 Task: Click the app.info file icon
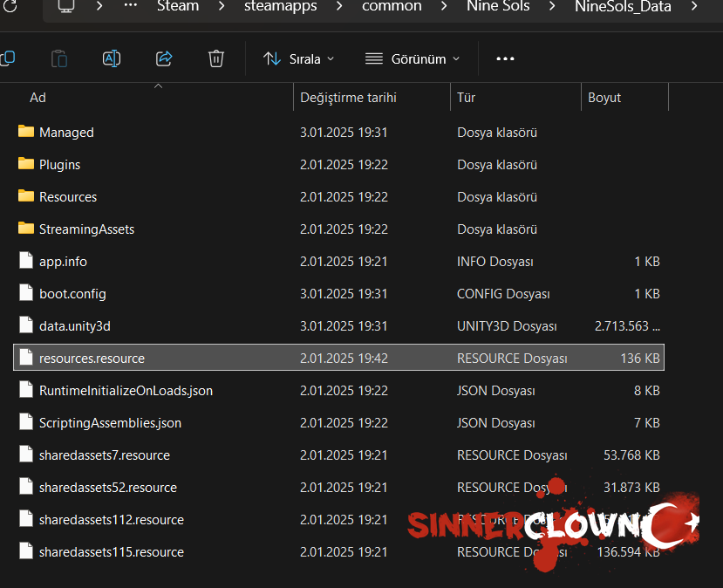(x=26, y=261)
